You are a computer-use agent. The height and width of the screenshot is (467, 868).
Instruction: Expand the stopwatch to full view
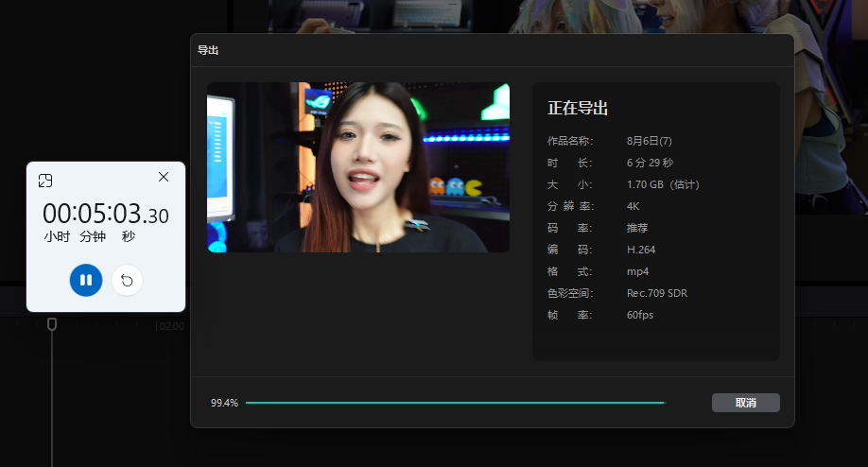coord(45,181)
